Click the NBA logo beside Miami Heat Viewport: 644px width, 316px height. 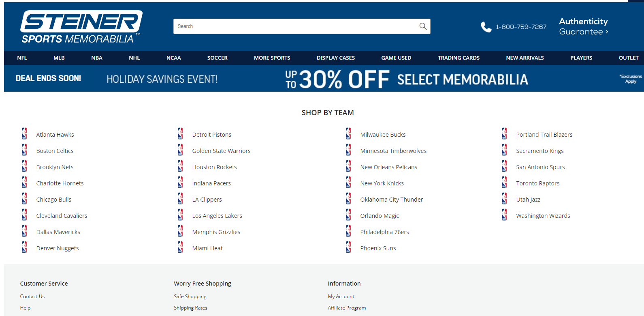(x=180, y=247)
